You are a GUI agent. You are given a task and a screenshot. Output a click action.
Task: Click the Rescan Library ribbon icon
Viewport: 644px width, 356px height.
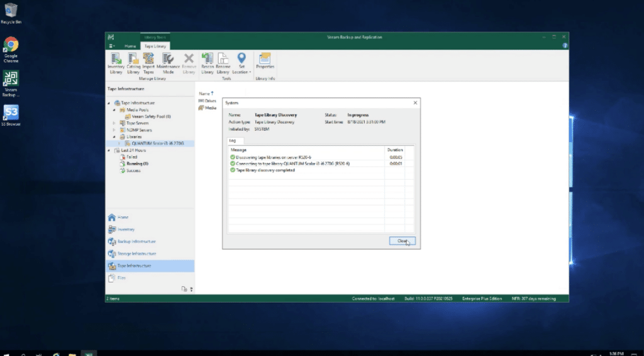pos(208,64)
